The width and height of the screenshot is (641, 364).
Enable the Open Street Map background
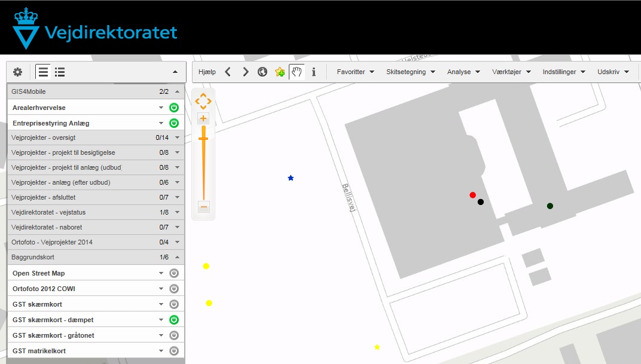(174, 273)
